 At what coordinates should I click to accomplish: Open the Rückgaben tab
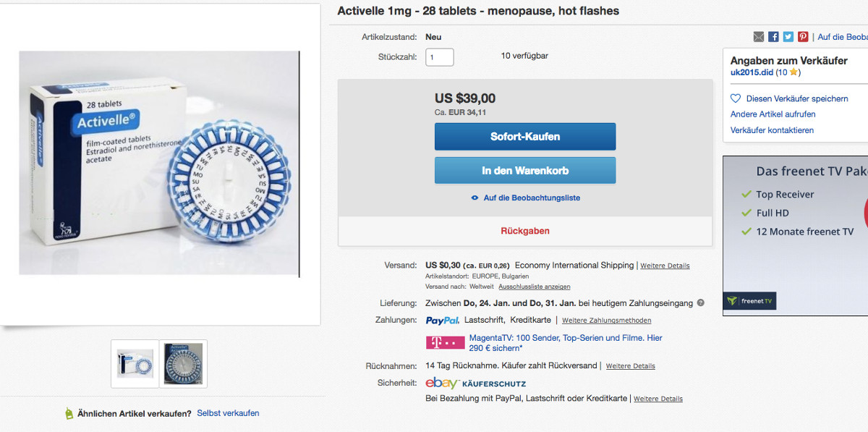pos(524,231)
